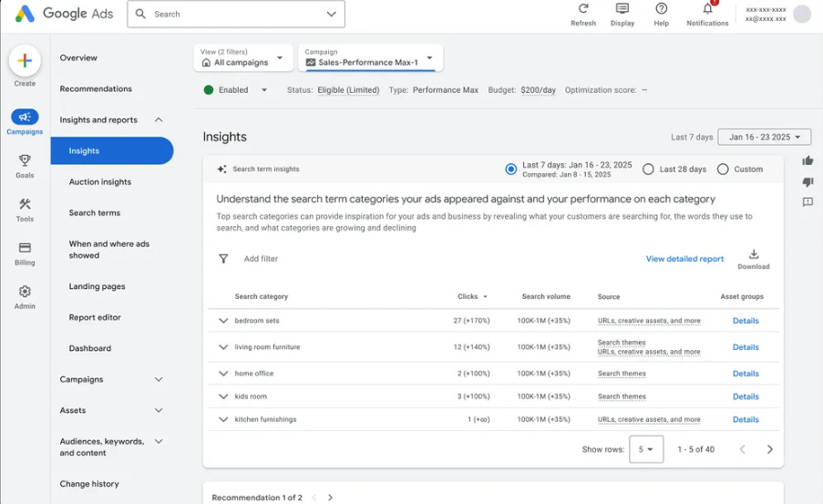Open Dashboard in sidebar
This screenshot has height=504, width=823.
click(x=89, y=348)
